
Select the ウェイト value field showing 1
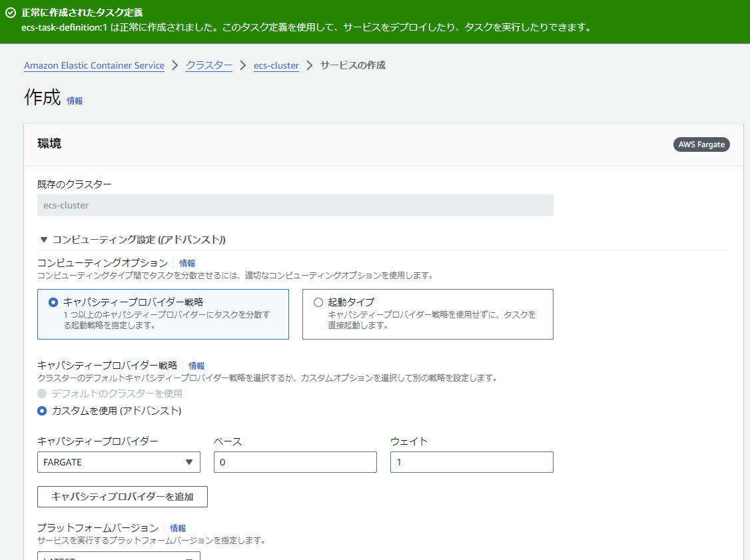pos(472,462)
